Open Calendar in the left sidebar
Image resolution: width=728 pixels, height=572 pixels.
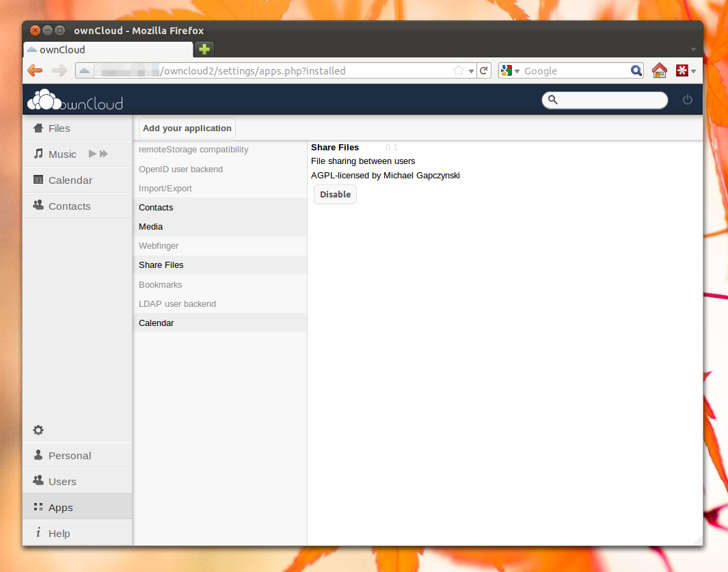point(77,180)
